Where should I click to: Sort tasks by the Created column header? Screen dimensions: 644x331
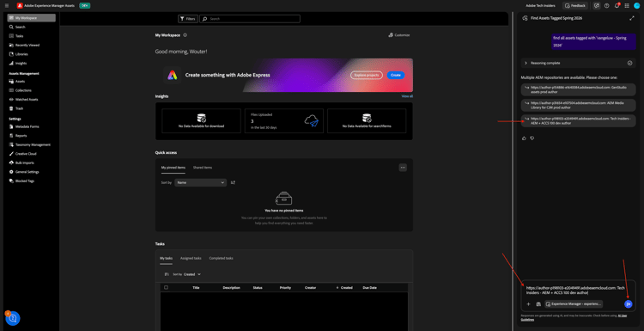[x=345, y=288]
